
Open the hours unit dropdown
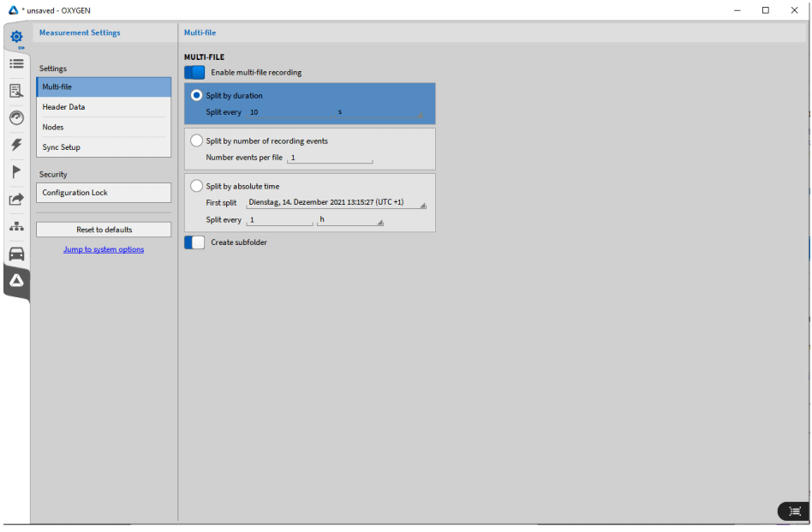[x=349, y=220]
